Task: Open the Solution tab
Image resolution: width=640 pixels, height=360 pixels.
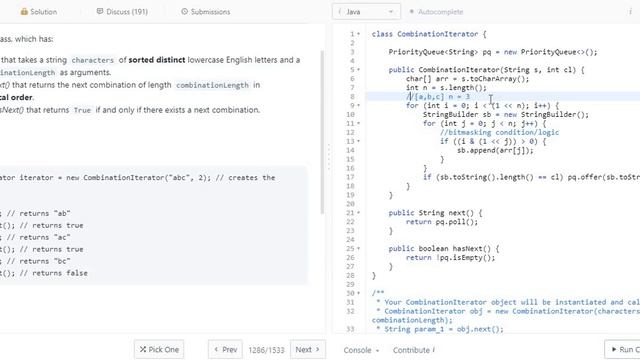Action: tap(39, 12)
